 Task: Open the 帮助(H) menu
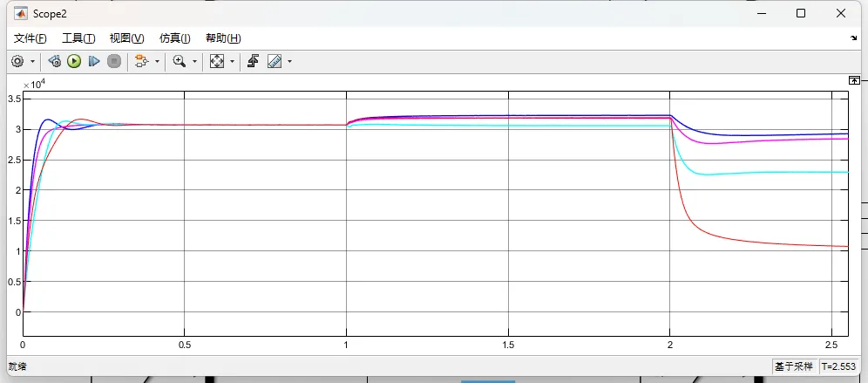(x=223, y=38)
